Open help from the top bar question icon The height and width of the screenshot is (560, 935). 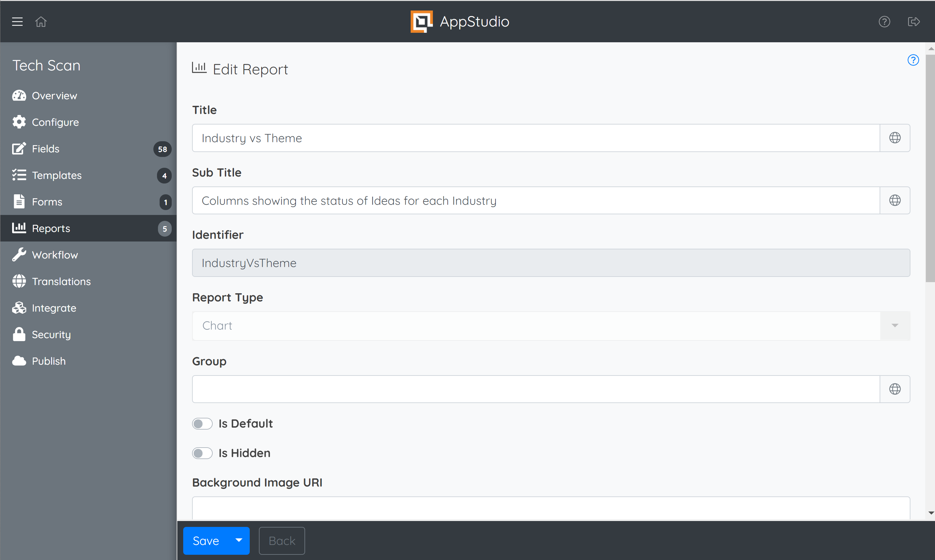(884, 22)
